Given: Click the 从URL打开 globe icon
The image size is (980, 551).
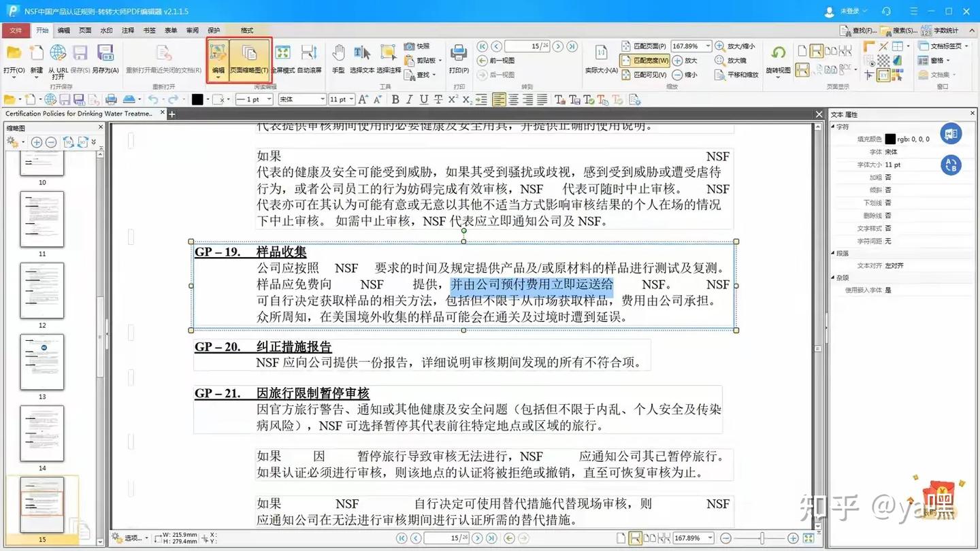Looking at the screenshot, I should pyautogui.click(x=58, y=53).
